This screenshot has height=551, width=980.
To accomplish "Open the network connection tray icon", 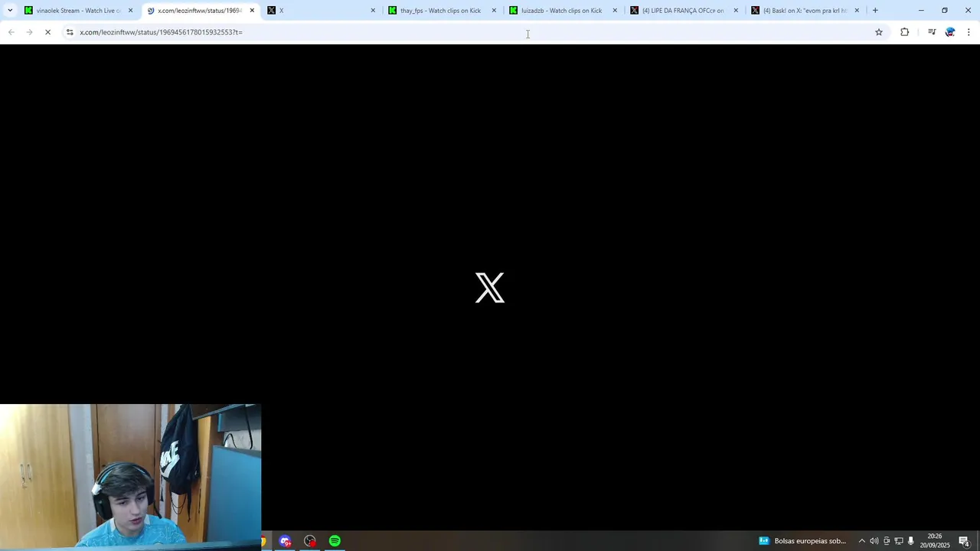I will pos(899,541).
